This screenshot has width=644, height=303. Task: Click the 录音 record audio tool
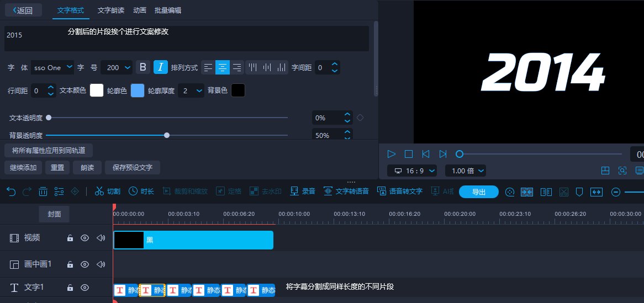[302, 191]
